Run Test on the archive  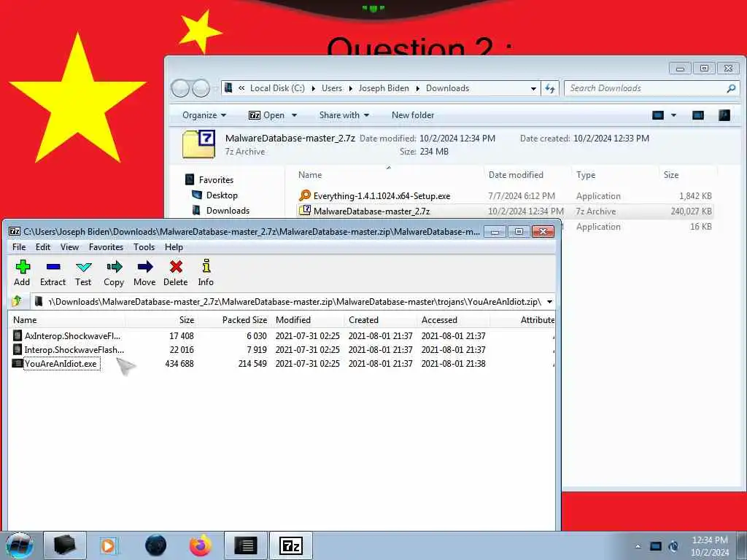click(83, 273)
